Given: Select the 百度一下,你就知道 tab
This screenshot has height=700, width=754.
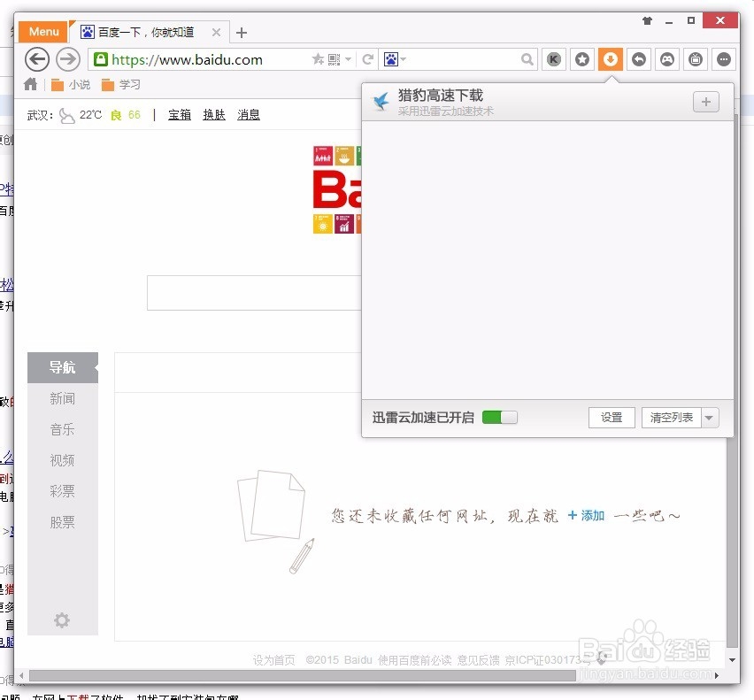Looking at the screenshot, I should (146, 32).
